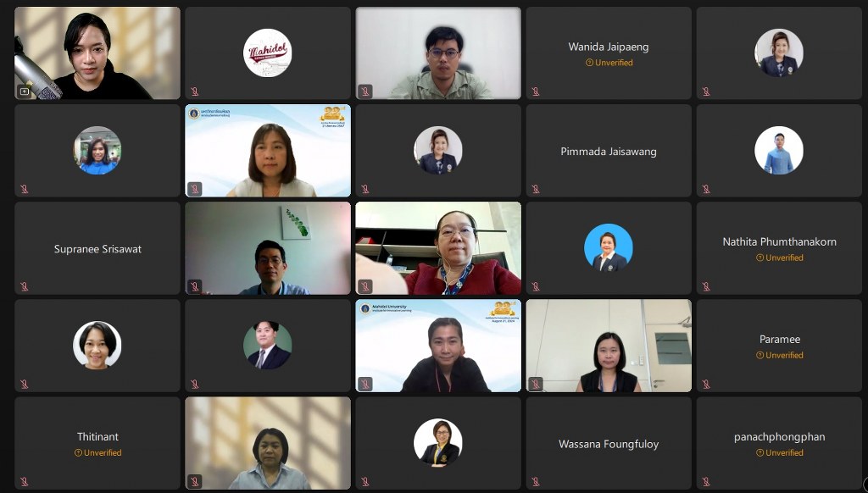
Task: Click muted mic icon on Paramee's tile
Action: click(706, 384)
